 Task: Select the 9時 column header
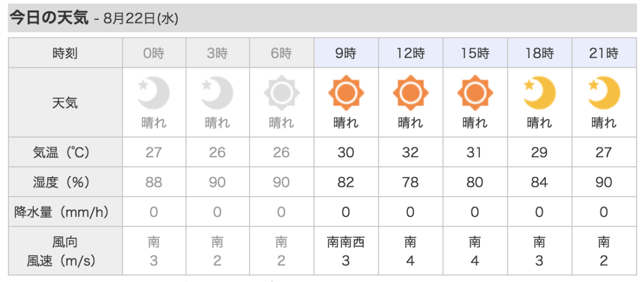pos(346,53)
